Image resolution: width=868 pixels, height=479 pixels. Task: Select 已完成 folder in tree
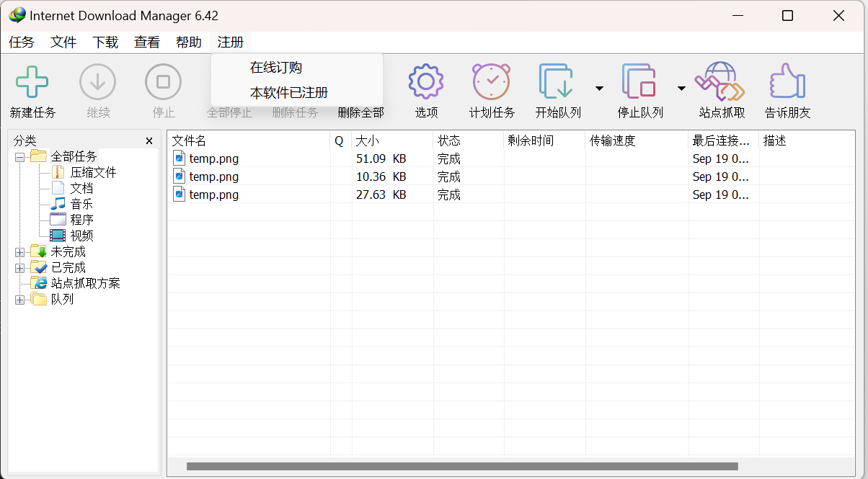68,268
